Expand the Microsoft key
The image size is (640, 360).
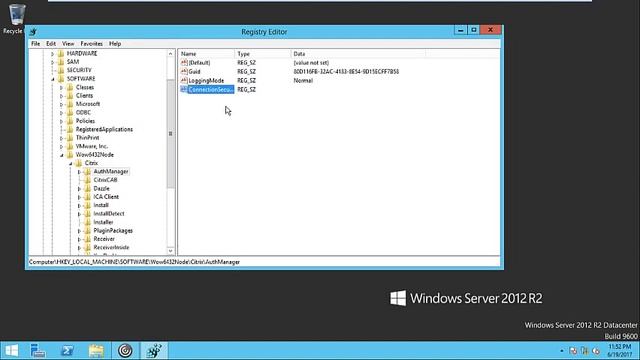pyautogui.click(x=61, y=104)
